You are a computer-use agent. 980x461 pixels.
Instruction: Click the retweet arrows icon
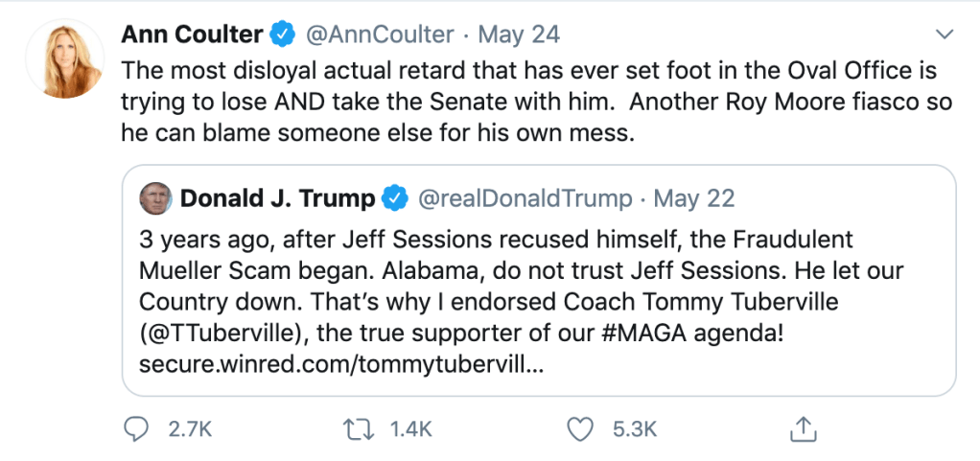[359, 428]
